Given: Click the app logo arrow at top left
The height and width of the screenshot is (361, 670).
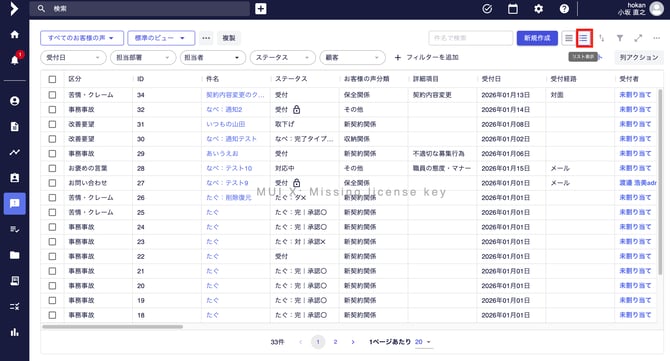Looking at the screenshot, I should tap(14, 9).
